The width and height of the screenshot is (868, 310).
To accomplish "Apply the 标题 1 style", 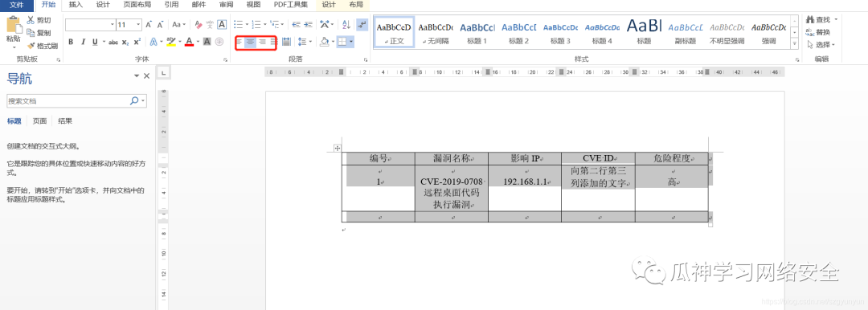I will tap(477, 33).
